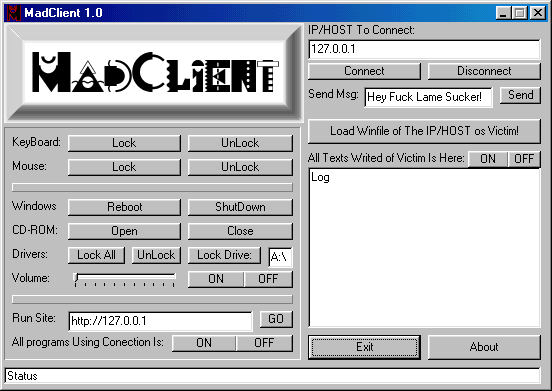The image size is (552, 391).
Task: Click the KeyBoard Lock button
Action: pyautogui.click(x=124, y=143)
